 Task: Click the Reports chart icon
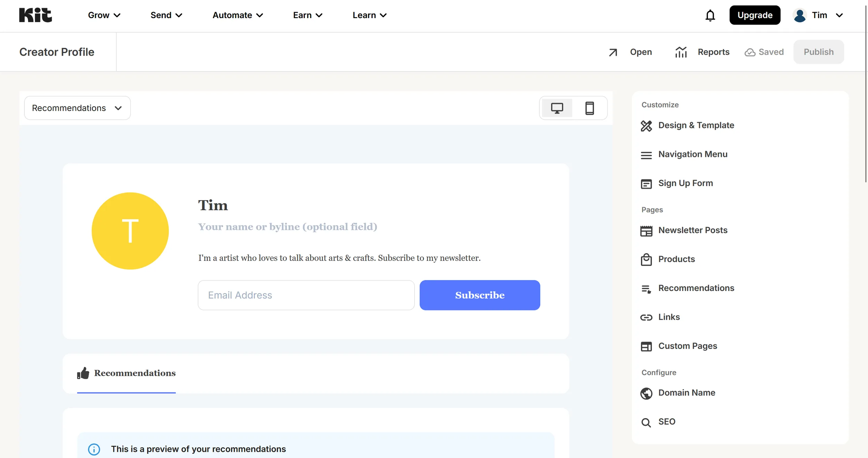681,52
